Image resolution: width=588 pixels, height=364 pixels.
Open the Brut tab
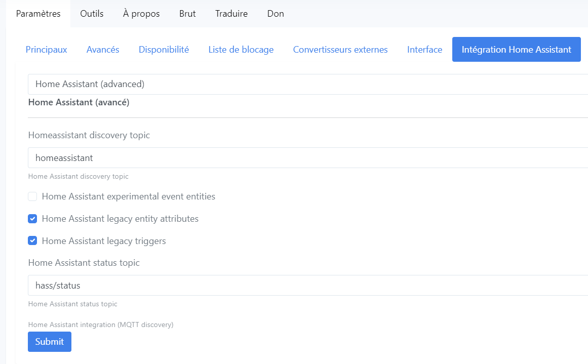click(187, 14)
